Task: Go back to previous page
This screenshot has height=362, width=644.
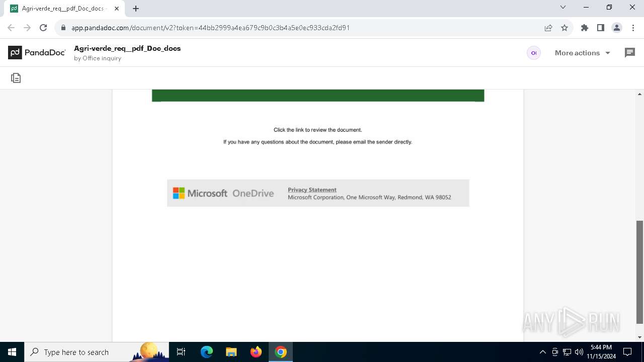Action: [11, 28]
